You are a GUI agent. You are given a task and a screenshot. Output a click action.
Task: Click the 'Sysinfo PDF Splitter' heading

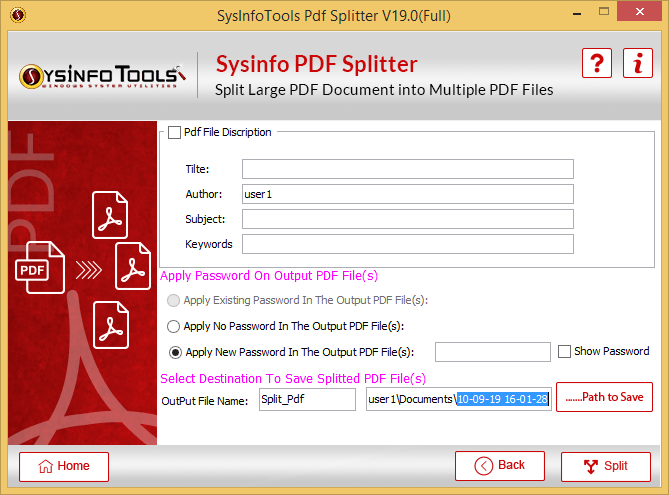317,64
